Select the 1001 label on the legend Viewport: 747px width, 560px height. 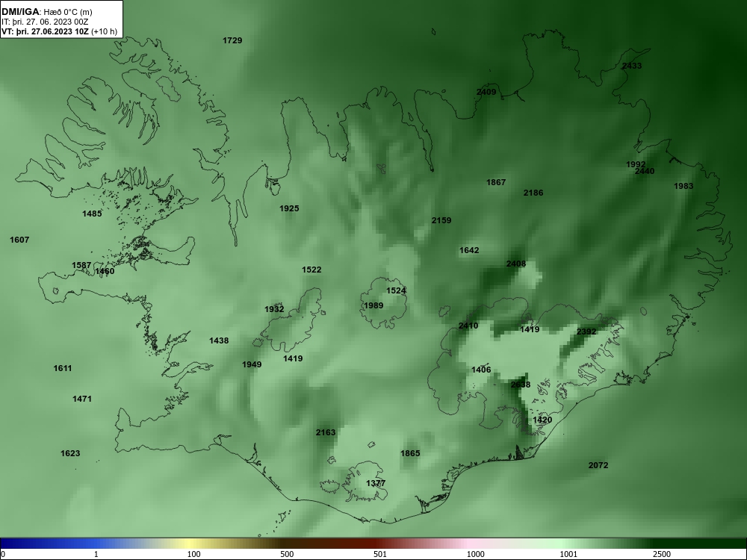coord(568,554)
